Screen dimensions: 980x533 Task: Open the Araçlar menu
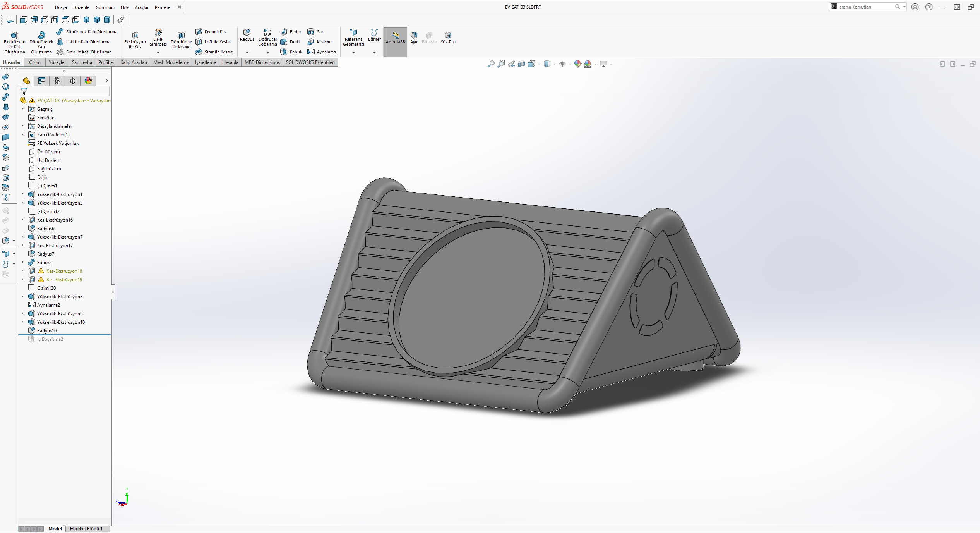[x=142, y=7]
